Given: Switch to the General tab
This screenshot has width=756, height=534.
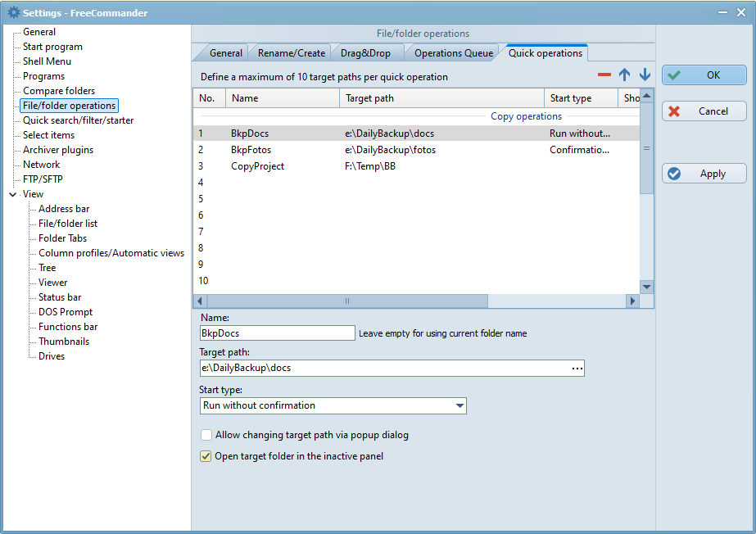Looking at the screenshot, I should click(x=225, y=53).
